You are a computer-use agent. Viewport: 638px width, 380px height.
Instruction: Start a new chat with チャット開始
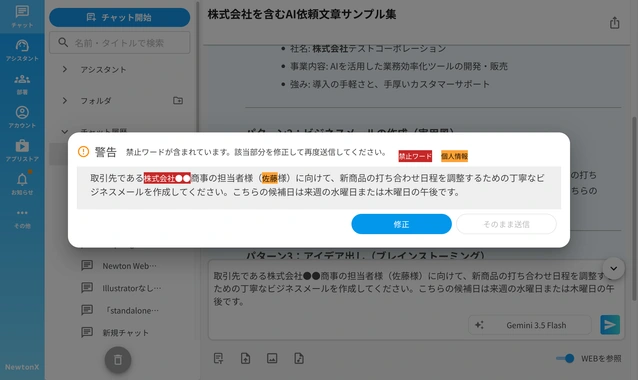click(120, 17)
